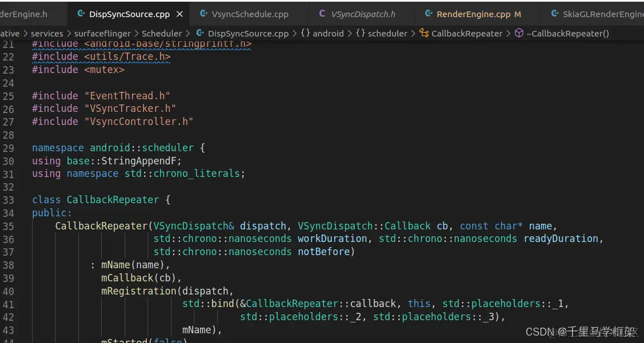
Task: Click the file icon in DispSyncSource.cpp breadcrumb
Action: point(200,33)
